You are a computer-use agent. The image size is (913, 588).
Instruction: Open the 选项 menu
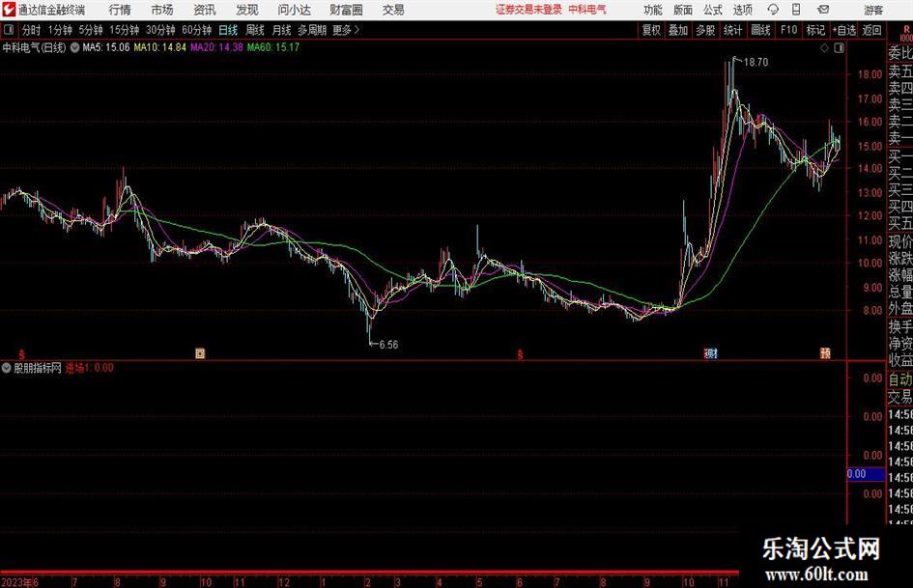coord(742,10)
